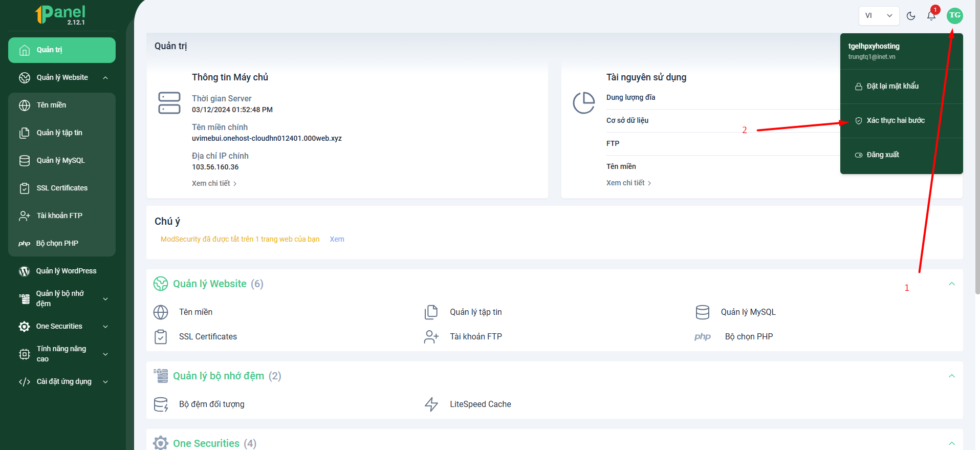This screenshot has height=450, width=980.
Task: Click the sidebar globe icon for Tên miền
Action: (25, 105)
